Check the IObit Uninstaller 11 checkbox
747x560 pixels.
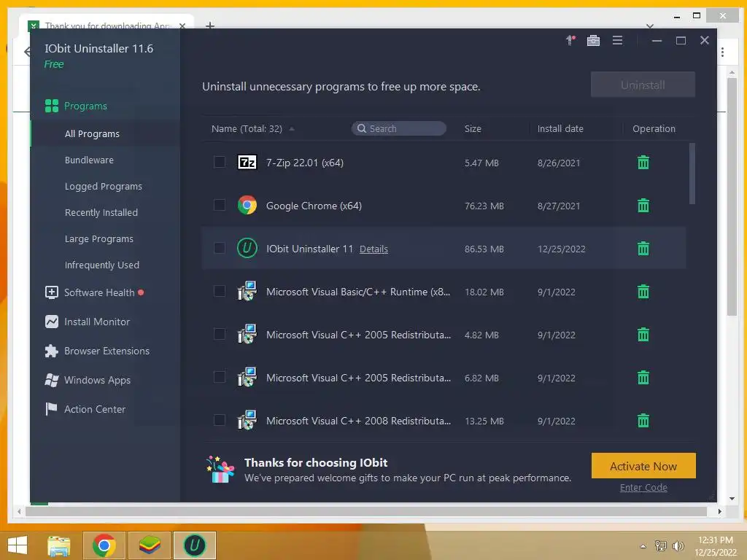(x=219, y=248)
